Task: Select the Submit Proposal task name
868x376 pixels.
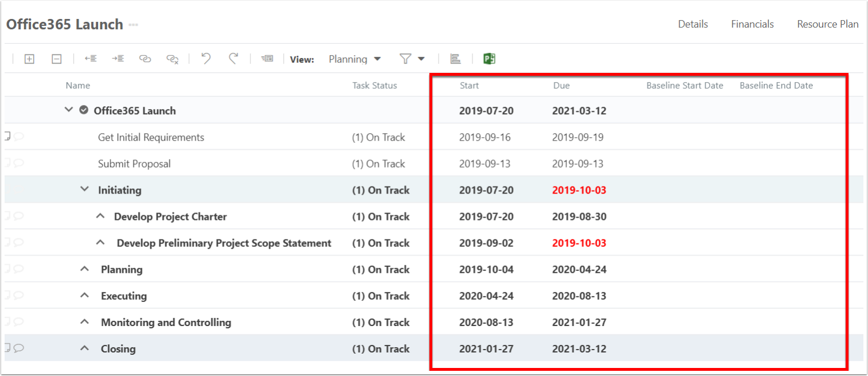Action: (x=134, y=164)
